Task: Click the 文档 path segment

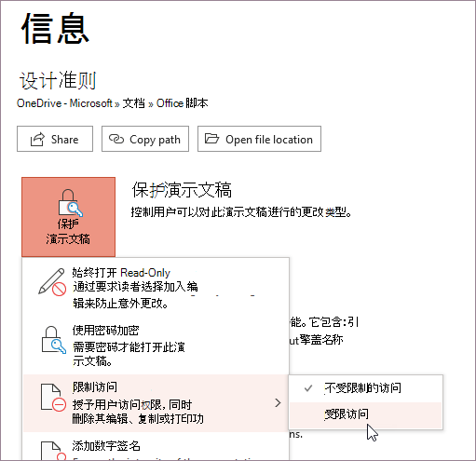Action: point(133,103)
